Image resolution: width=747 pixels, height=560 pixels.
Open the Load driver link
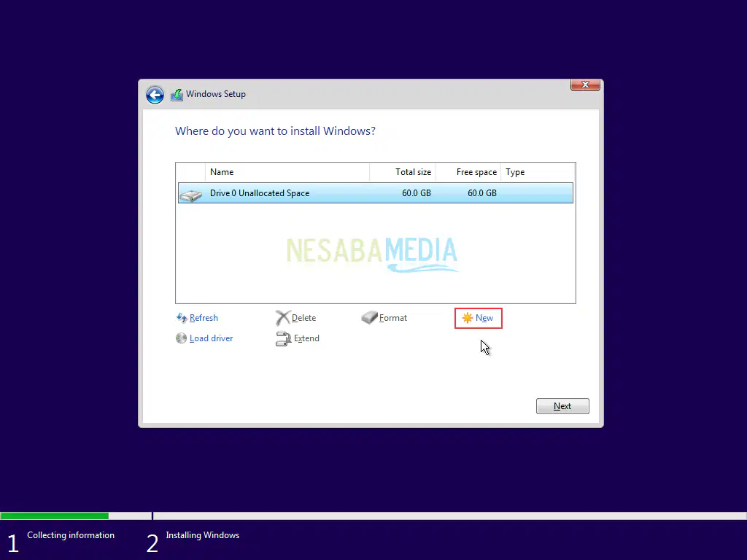click(211, 338)
